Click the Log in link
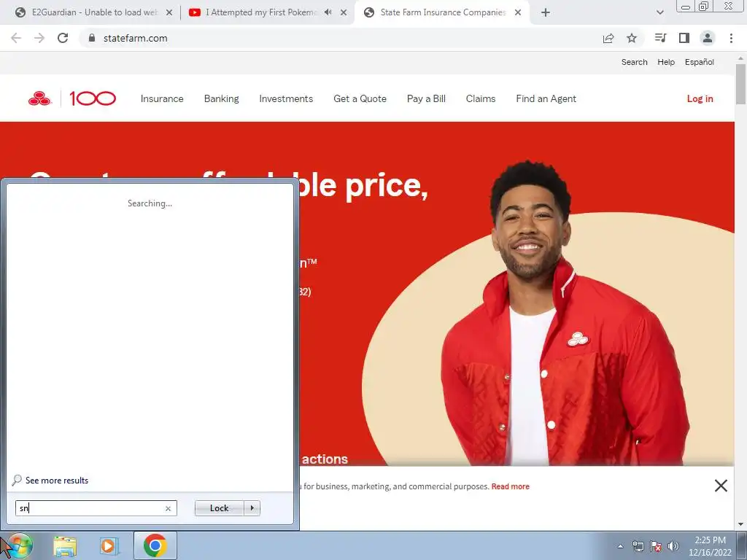This screenshot has width=747, height=560. [x=700, y=98]
